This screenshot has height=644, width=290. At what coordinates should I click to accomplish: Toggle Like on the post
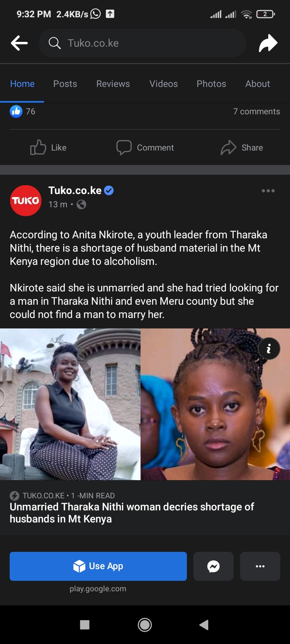(48, 148)
